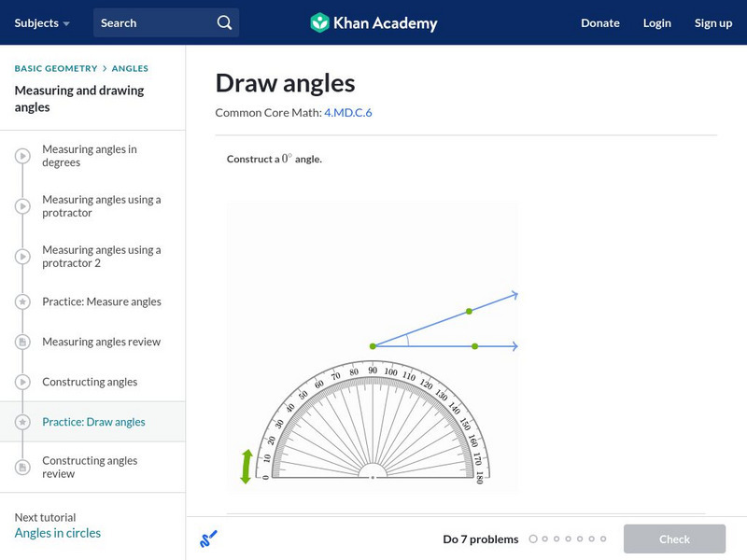This screenshot has height=560, width=747.
Task: Open the Practice: Draw angles lesson
Action: click(93, 422)
